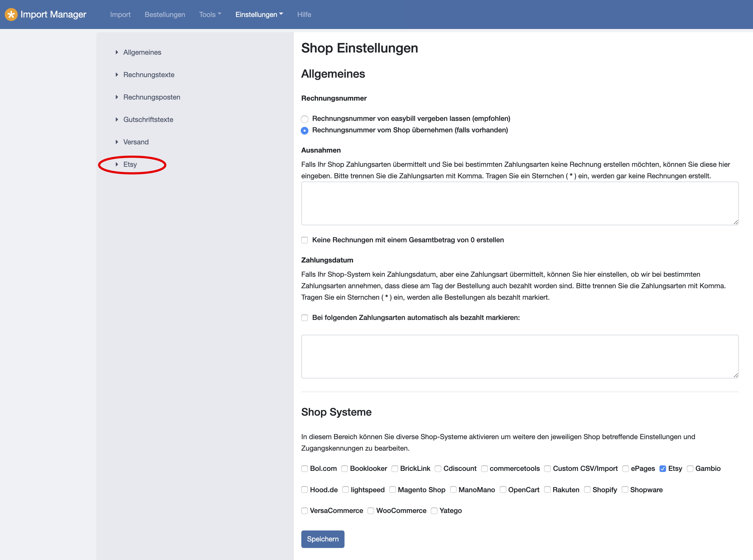Open the Tools dropdown menu

(210, 14)
